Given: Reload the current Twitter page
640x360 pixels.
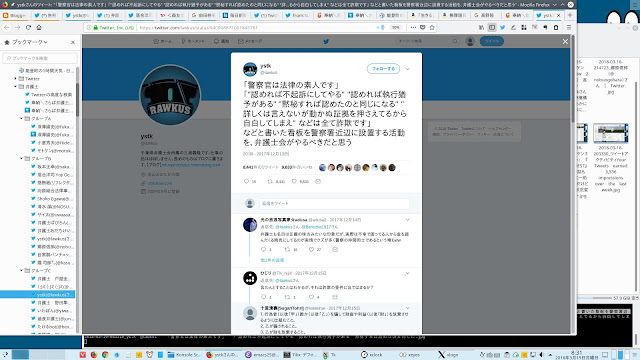Looking at the screenshot, I should click(28, 27).
